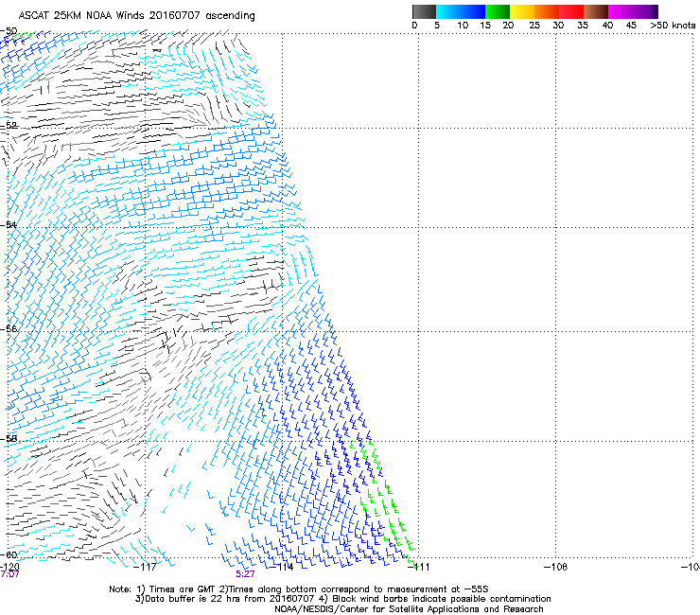Image resolution: width=700 pixels, height=615 pixels.
Task: Click the NOAA/NESDIS Center credit line
Action: (x=409, y=608)
